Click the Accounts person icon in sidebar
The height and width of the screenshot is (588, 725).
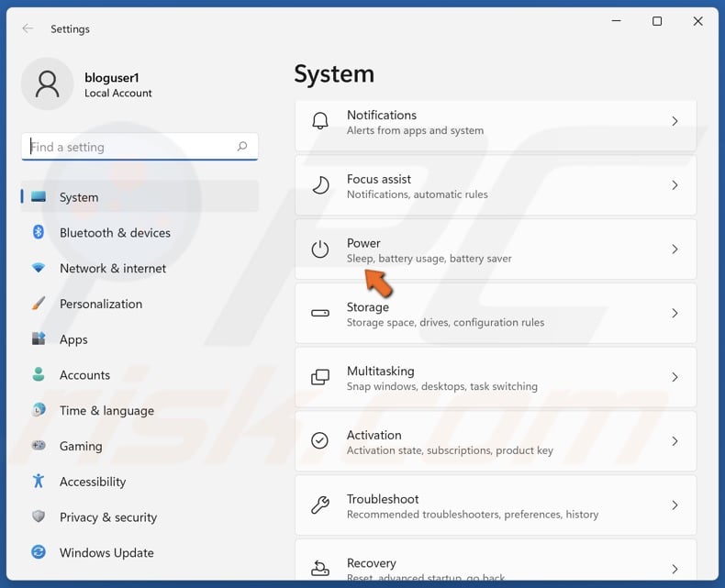click(x=39, y=374)
